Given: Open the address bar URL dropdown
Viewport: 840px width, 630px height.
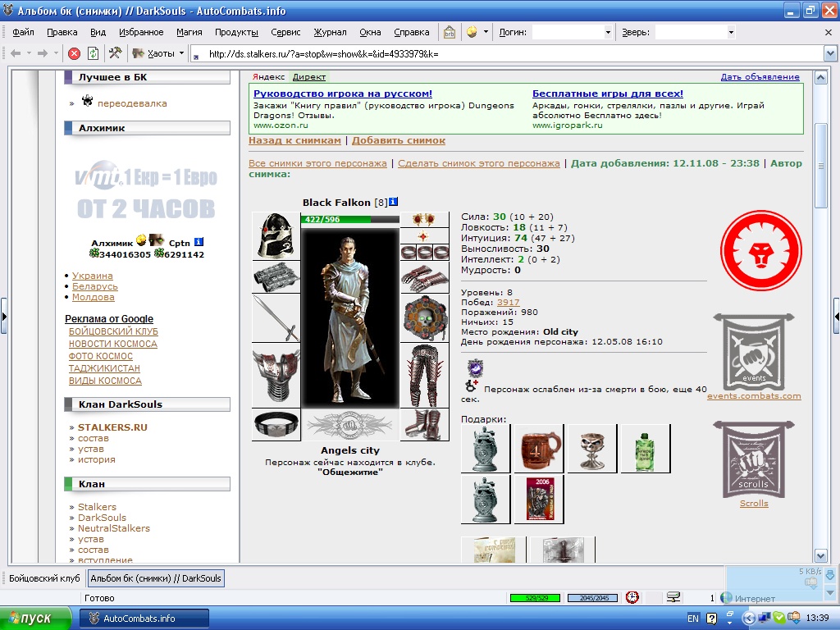Looking at the screenshot, I should 830,53.
